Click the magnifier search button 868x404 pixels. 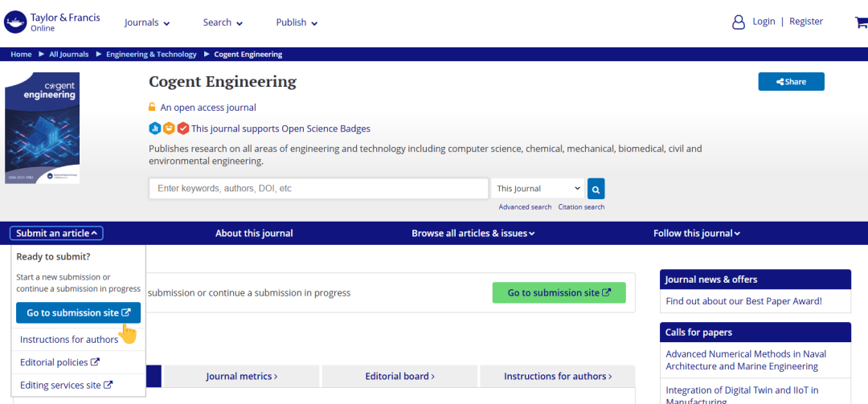[596, 189]
